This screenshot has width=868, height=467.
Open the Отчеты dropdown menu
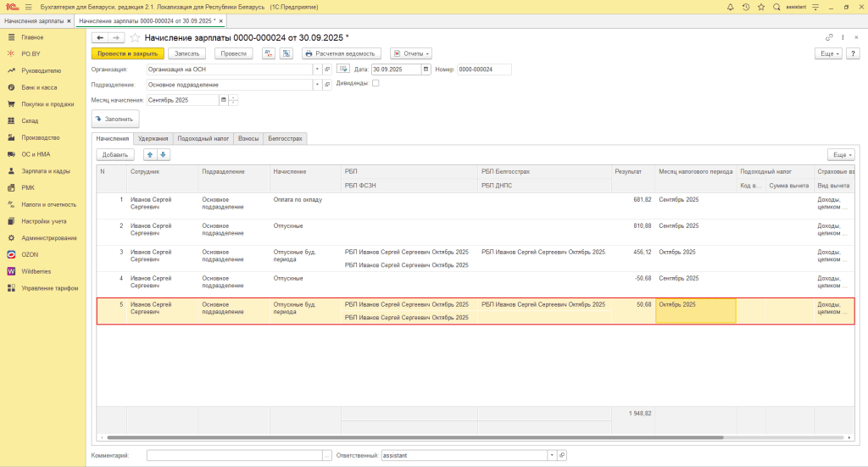point(410,53)
